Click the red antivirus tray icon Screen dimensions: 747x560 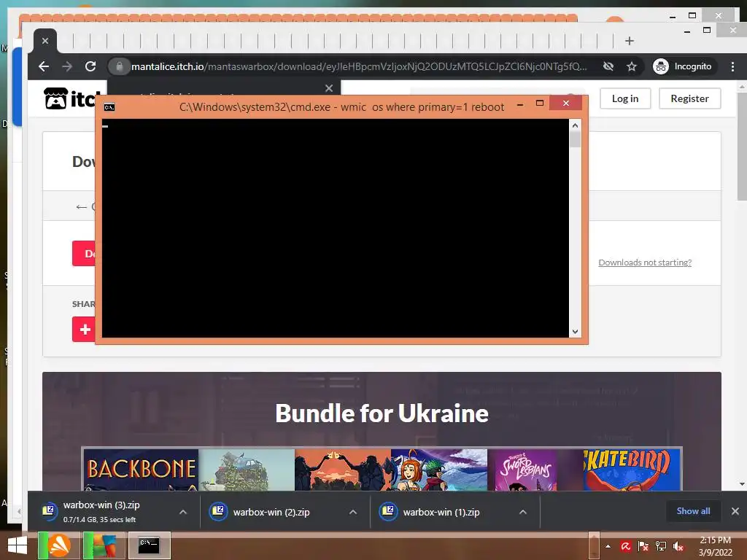(625, 546)
